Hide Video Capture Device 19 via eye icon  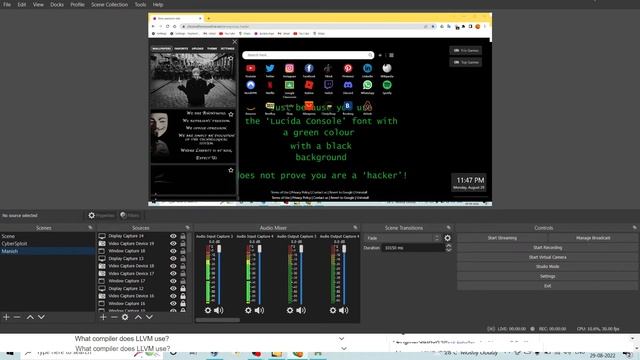click(x=173, y=244)
